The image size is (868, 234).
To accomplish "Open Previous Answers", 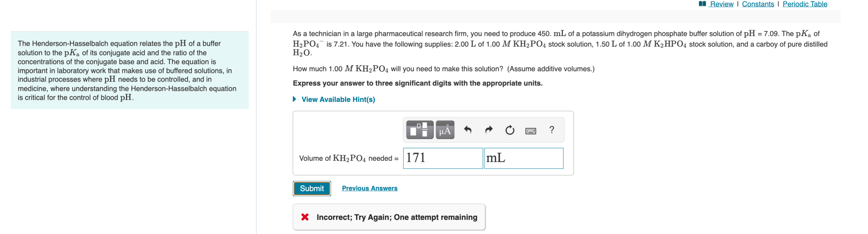I will [x=370, y=188].
